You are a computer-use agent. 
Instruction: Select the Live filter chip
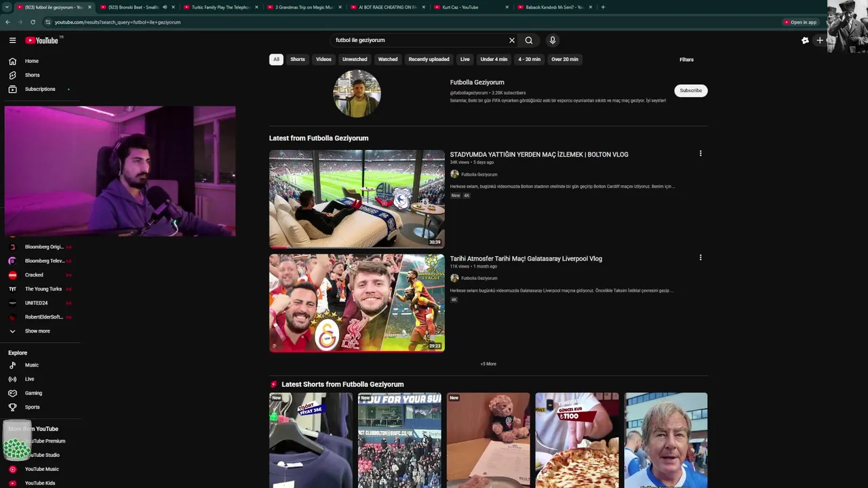[465, 59]
